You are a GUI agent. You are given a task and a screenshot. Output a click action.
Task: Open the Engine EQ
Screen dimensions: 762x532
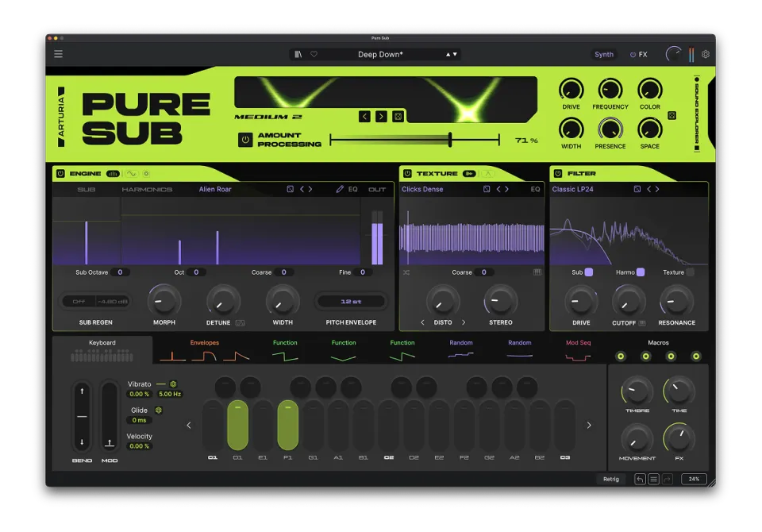352,189
